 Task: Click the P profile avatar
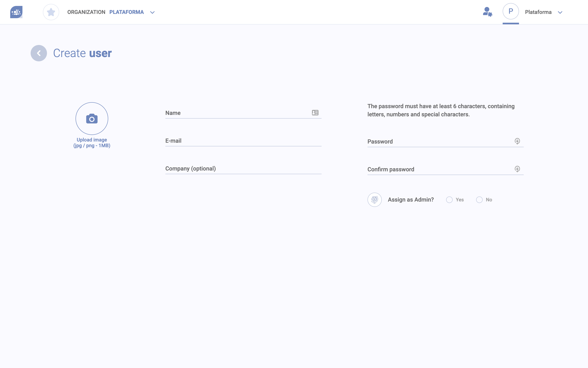(x=511, y=11)
